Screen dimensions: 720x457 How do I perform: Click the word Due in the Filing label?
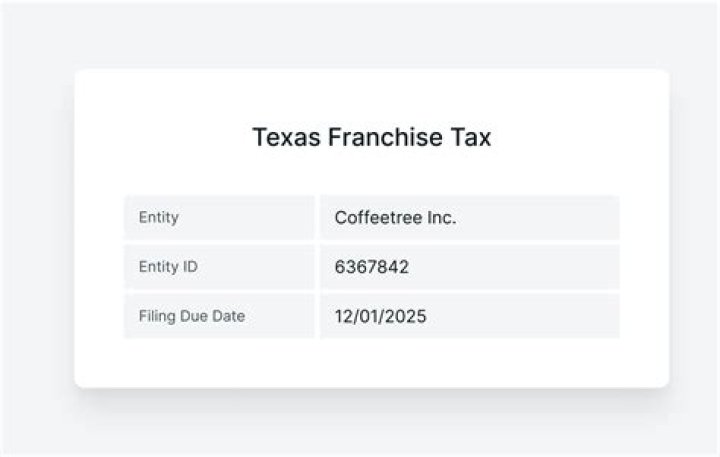(192, 316)
